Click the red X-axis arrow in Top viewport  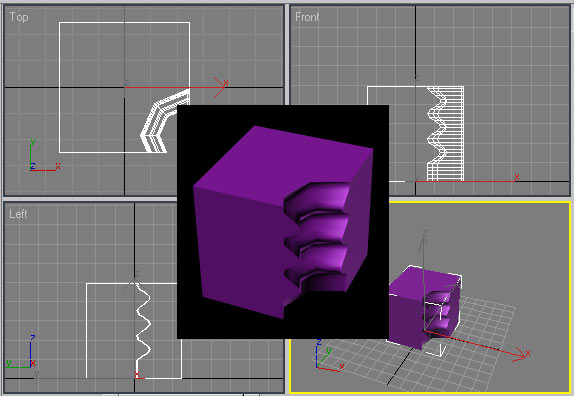pyautogui.click(x=176, y=87)
